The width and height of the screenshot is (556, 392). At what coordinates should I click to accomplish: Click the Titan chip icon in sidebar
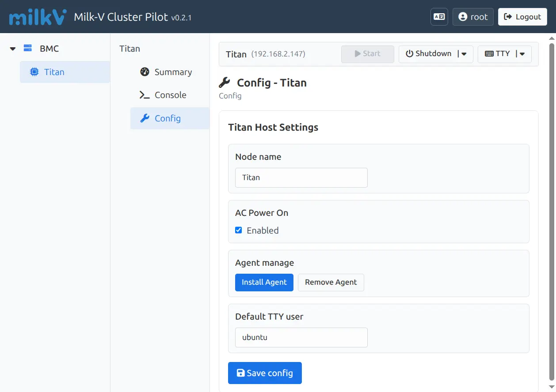(x=34, y=72)
